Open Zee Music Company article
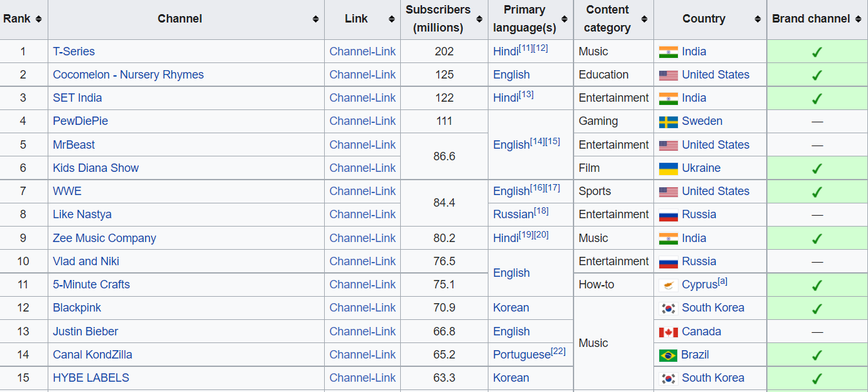Viewport: 868px width, 392px height. pyautogui.click(x=104, y=238)
